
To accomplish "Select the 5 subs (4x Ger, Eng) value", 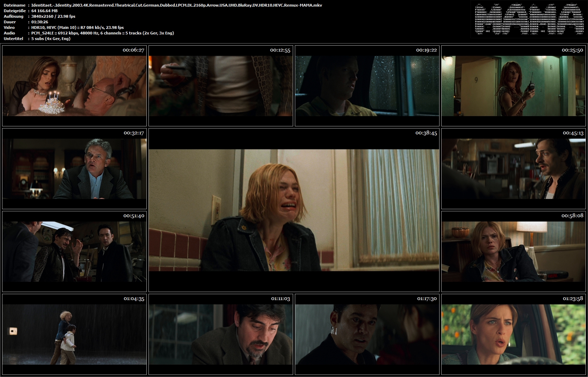I will tap(51, 39).
